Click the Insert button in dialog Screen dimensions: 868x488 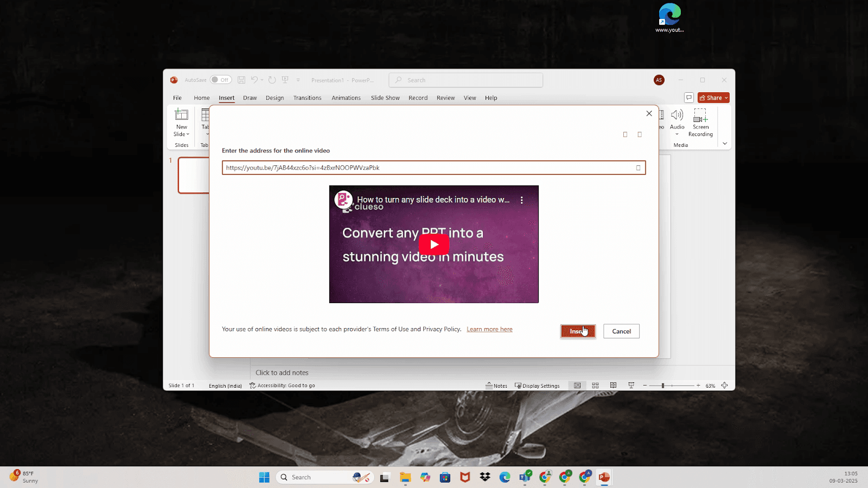click(578, 331)
